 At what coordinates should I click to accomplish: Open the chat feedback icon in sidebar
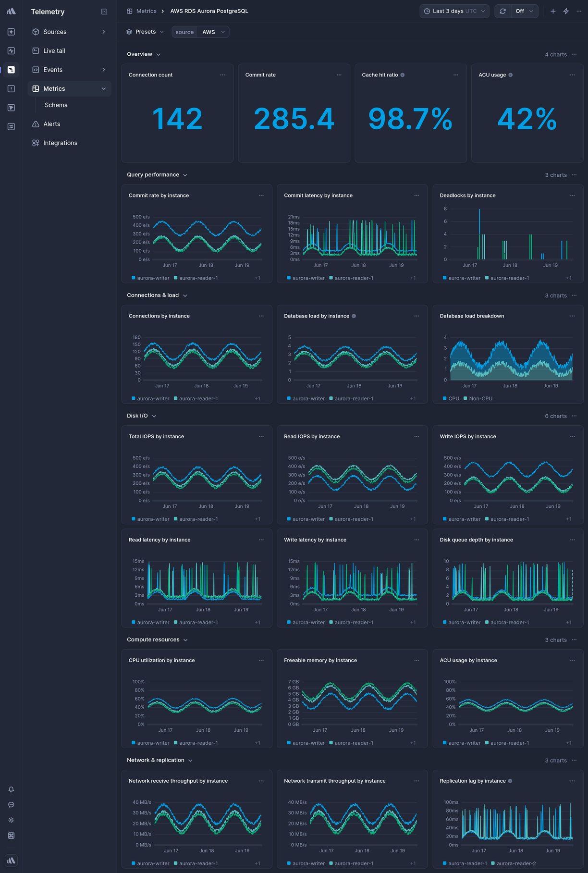11,805
